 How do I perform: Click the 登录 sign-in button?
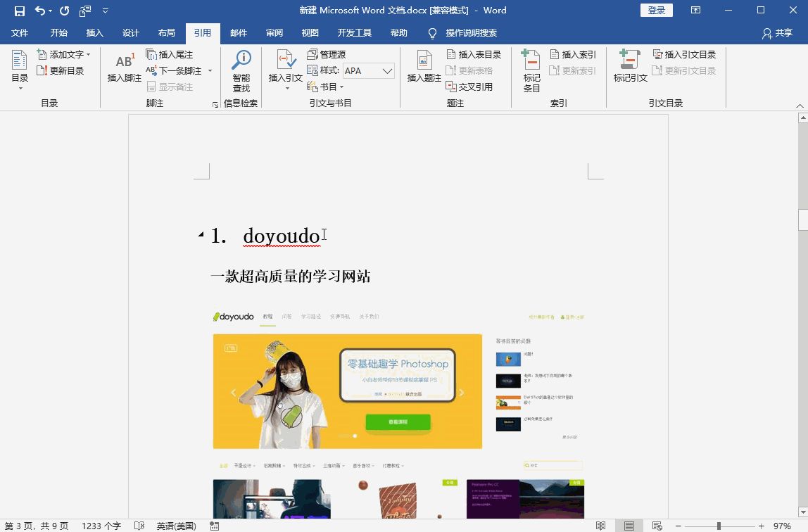(656, 11)
